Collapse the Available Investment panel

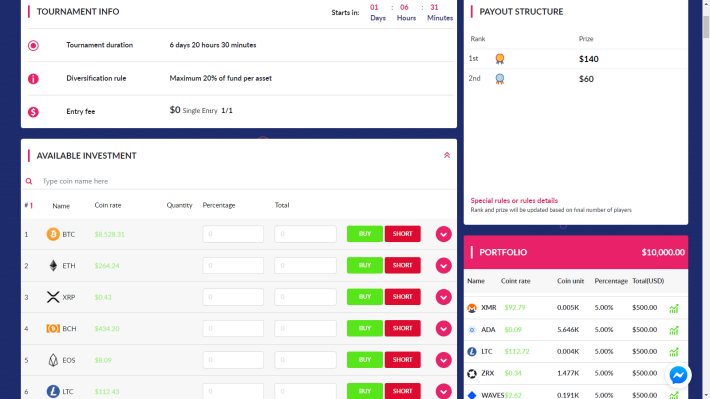tap(447, 155)
